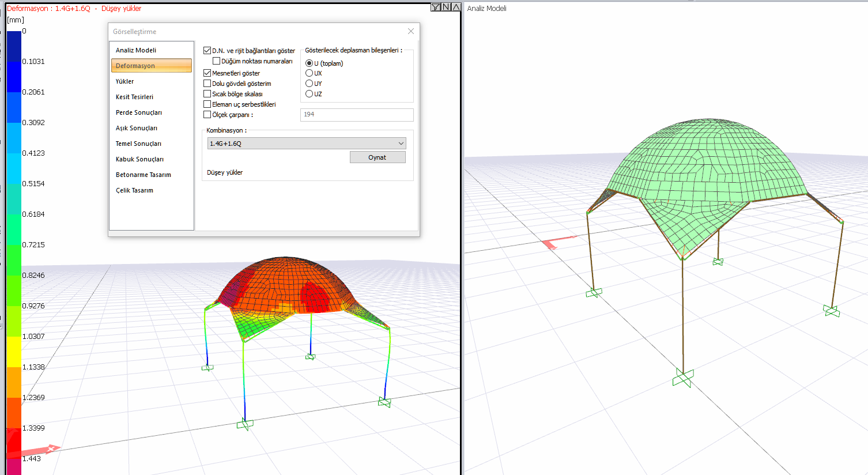This screenshot has height=475, width=868.
Task: Click the caret-up icon in view corner
Action: (x=456, y=7)
